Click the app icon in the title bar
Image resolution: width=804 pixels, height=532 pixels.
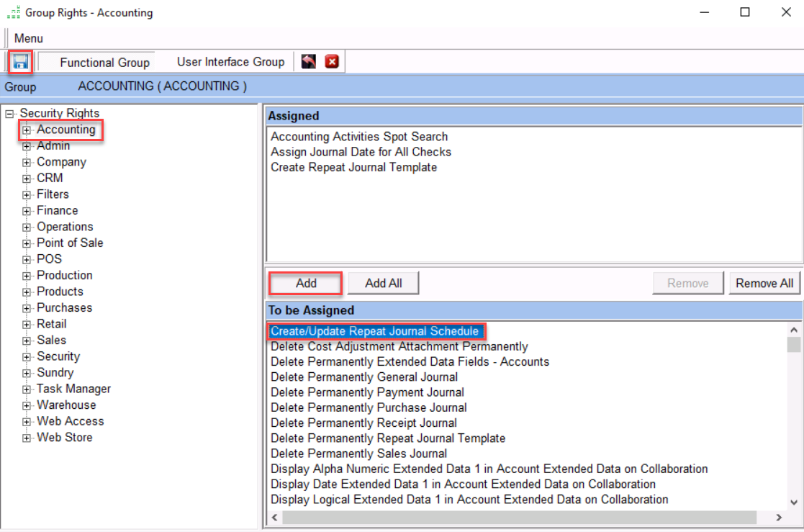pyautogui.click(x=13, y=12)
